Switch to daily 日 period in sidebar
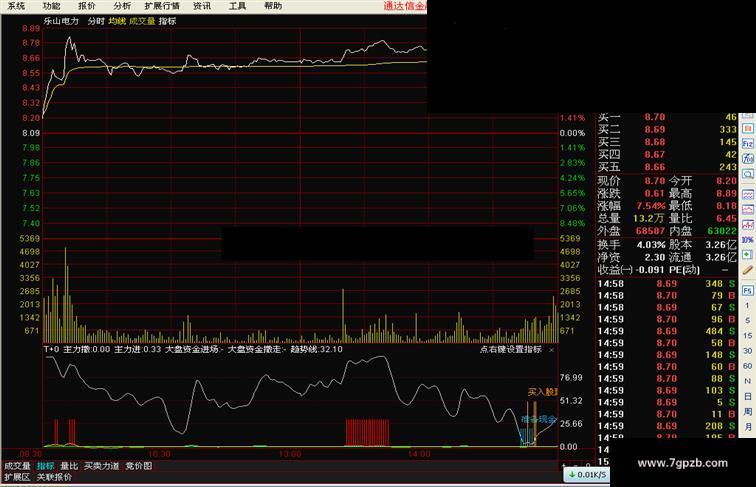Image resolution: width=756 pixels, height=487 pixels. [747, 396]
